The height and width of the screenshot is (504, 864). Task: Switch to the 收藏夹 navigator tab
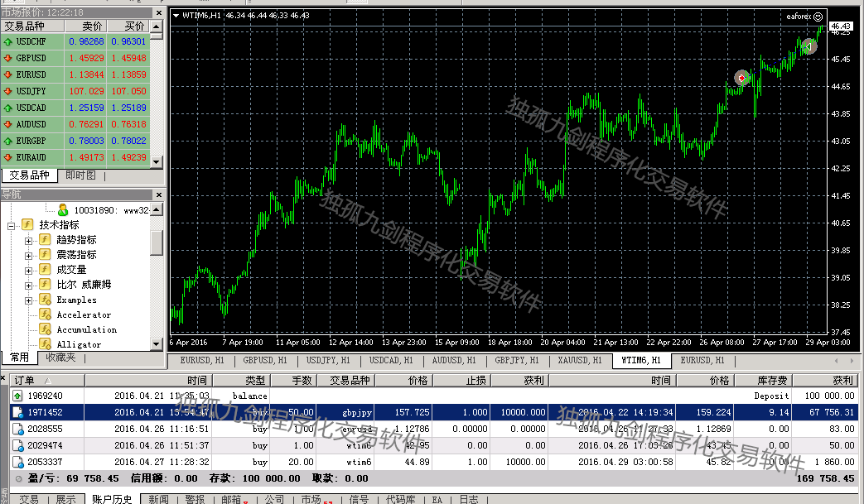pos(60,358)
